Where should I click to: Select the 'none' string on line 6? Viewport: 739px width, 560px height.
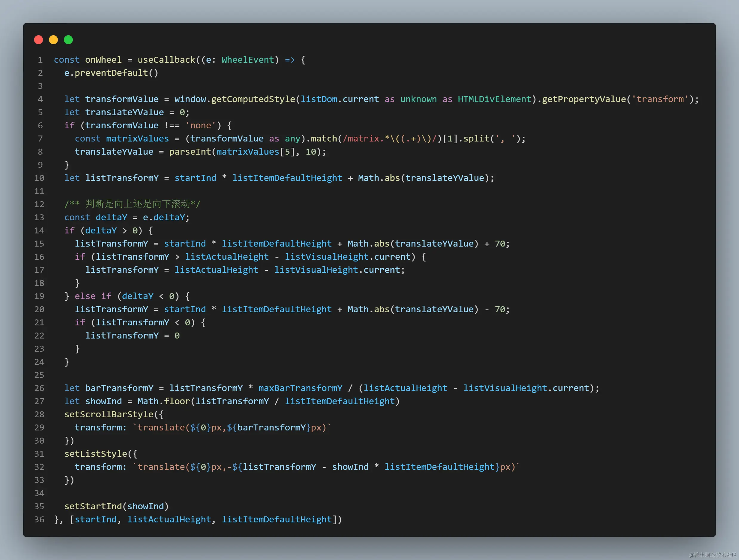[200, 125]
